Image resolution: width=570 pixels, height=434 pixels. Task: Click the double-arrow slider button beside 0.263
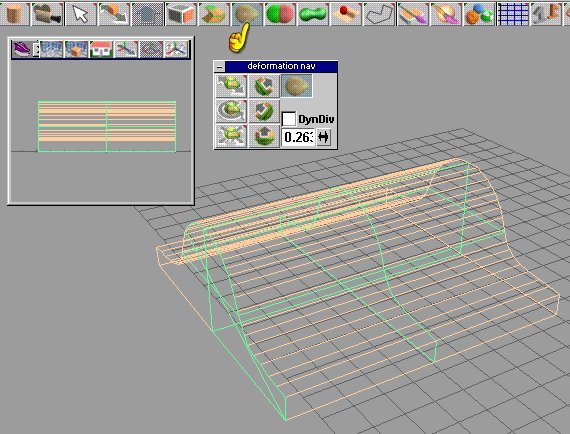(x=324, y=137)
